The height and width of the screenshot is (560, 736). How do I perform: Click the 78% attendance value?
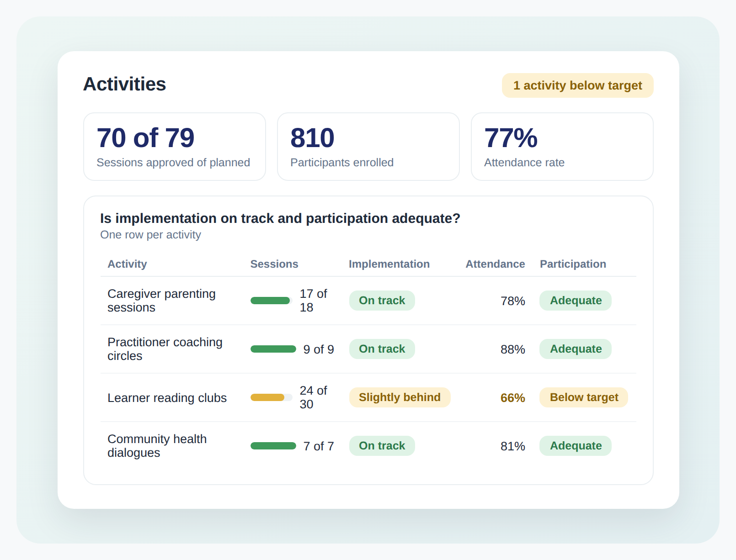point(513,301)
